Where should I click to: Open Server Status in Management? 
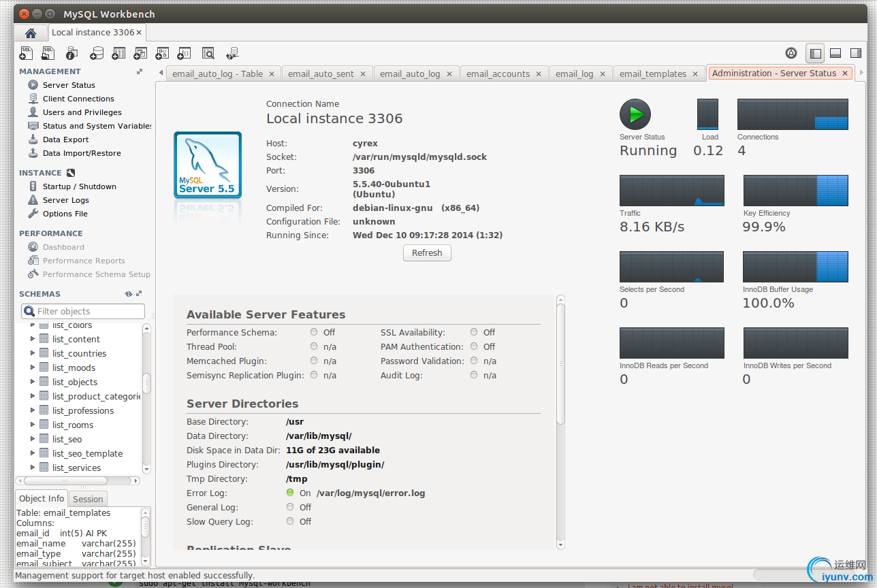pyautogui.click(x=69, y=85)
